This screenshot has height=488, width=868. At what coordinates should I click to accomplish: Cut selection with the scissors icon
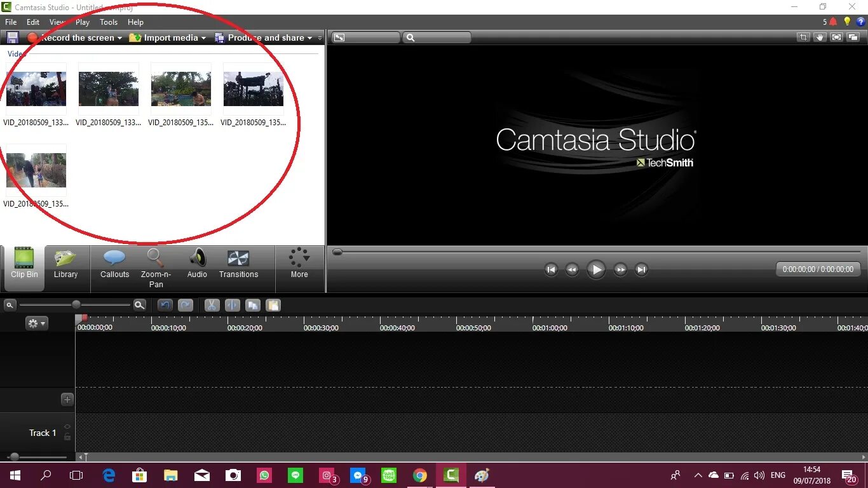212,306
